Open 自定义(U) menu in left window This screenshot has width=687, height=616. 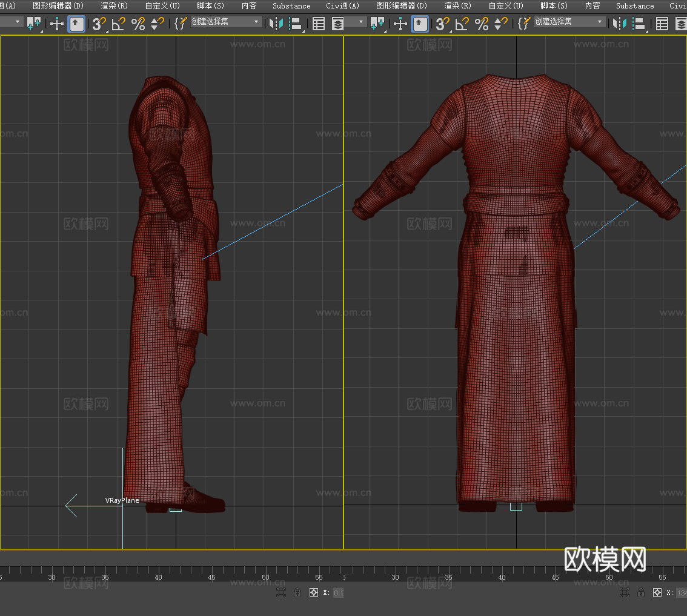click(162, 5)
